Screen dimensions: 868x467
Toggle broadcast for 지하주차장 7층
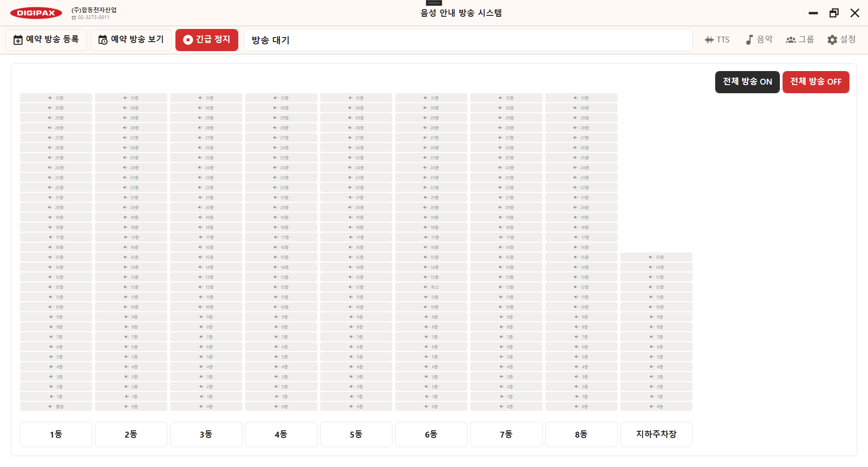tap(656, 337)
